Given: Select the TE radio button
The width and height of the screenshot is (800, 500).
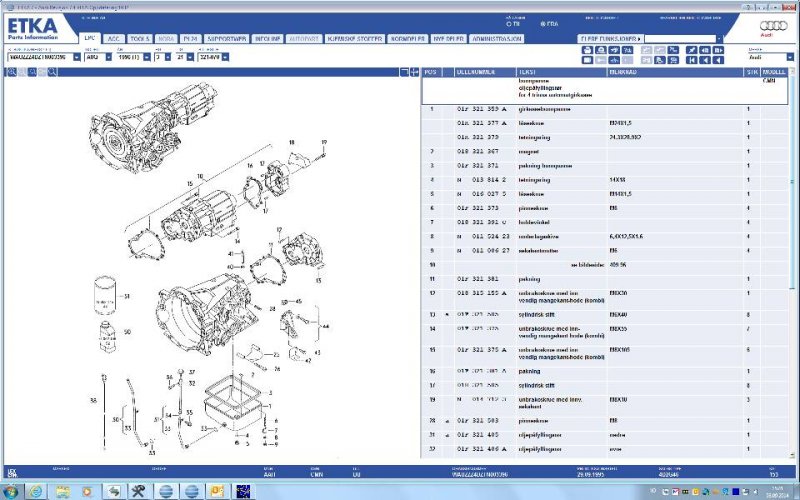Looking at the screenshot, I should point(511,23).
